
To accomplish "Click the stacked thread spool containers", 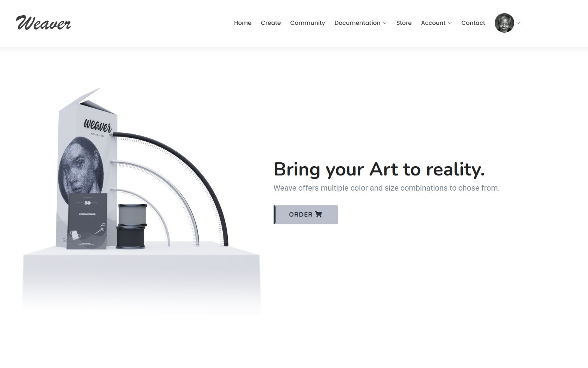I will click(x=132, y=226).
